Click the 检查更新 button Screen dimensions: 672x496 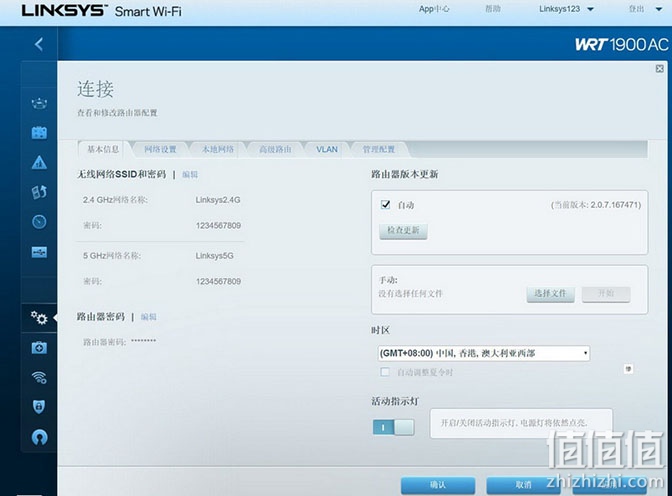click(403, 231)
